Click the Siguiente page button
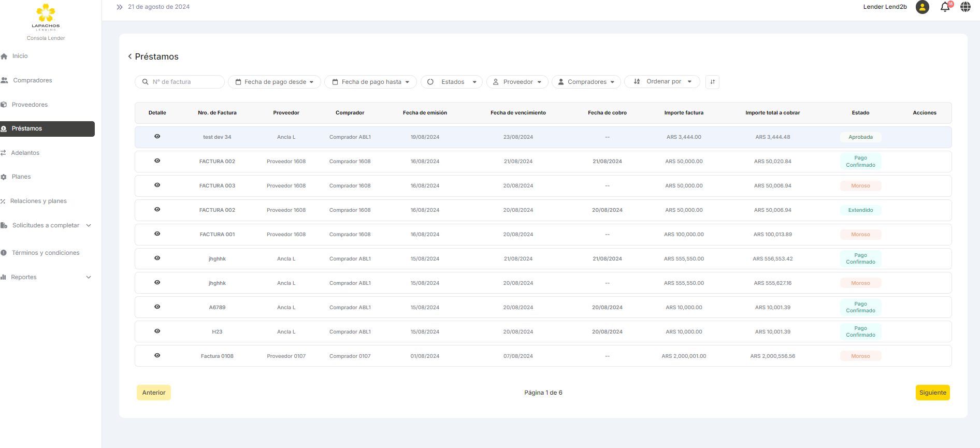Image resolution: width=980 pixels, height=448 pixels. click(932, 393)
